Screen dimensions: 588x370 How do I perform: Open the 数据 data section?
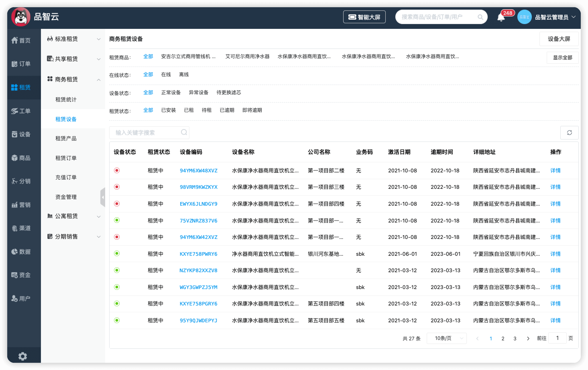21,252
